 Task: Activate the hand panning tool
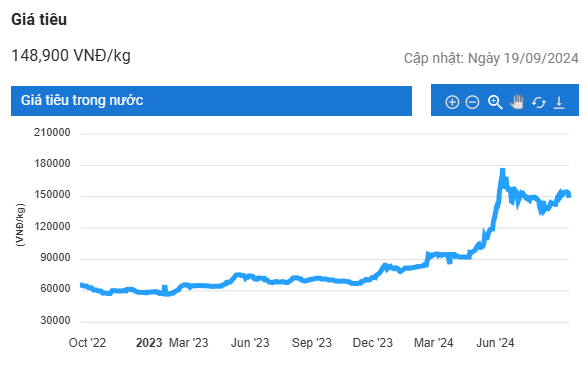(517, 102)
